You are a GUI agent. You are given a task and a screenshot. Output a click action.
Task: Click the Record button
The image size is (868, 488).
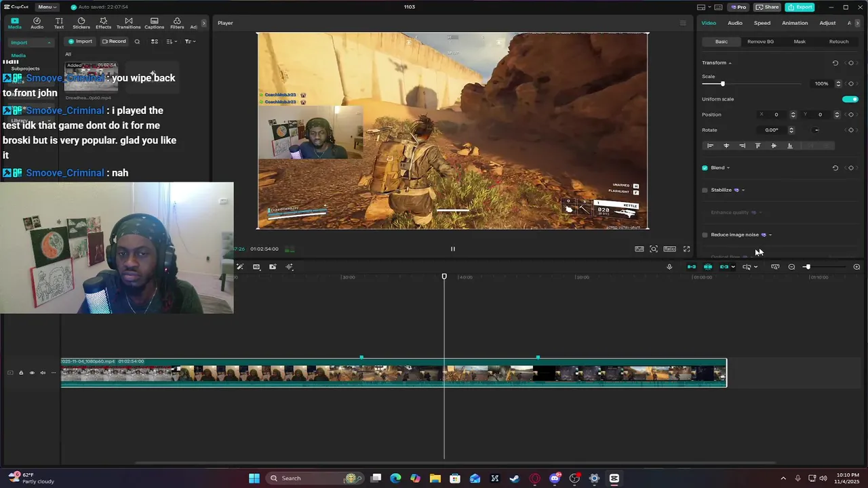(114, 41)
